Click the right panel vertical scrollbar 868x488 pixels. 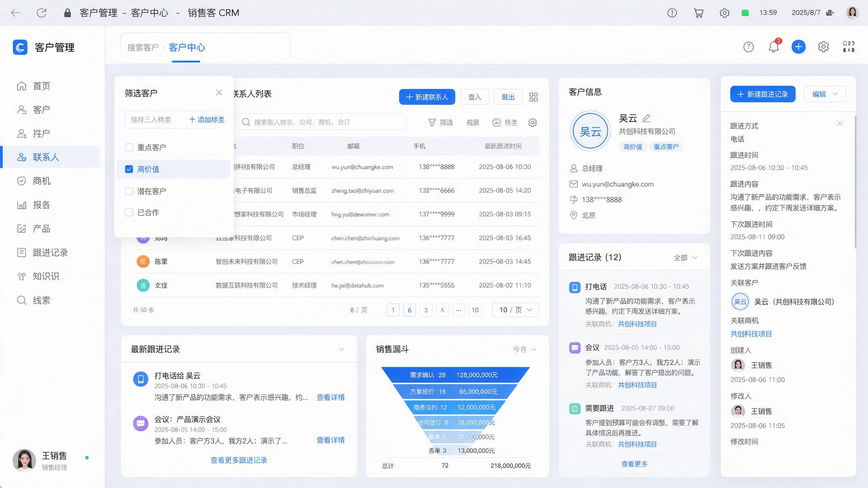coord(855,182)
